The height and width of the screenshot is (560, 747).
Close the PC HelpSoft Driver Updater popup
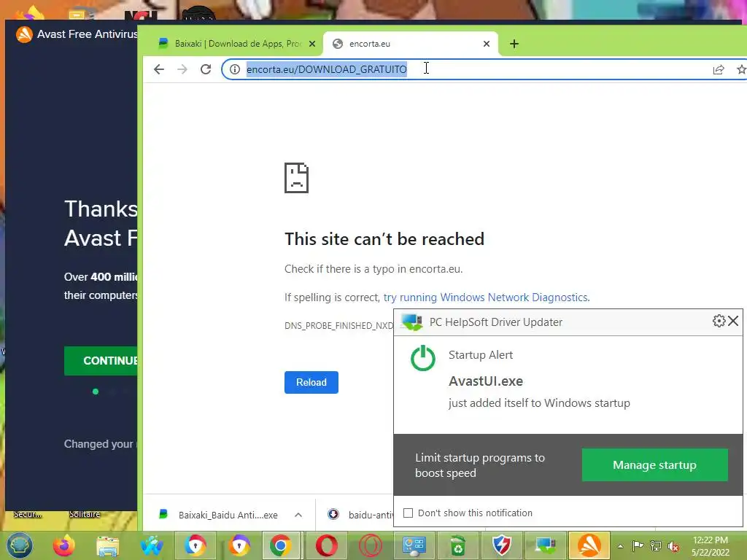pyautogui.click(x=734, y=321)
